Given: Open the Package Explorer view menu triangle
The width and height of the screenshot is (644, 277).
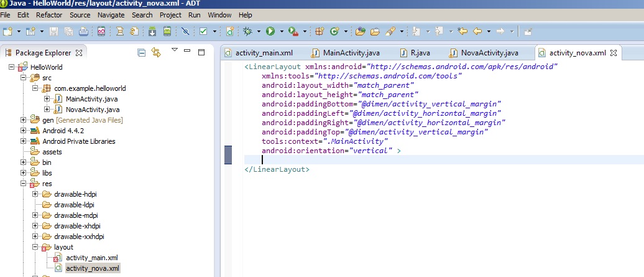Looking at the screenshot, I should click(x=175, y=50).
